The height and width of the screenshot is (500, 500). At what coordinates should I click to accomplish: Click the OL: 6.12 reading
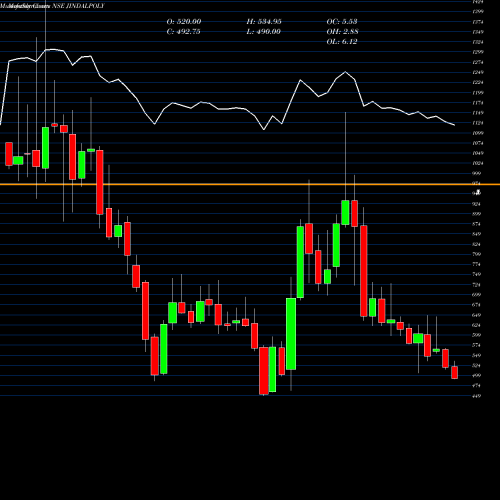342,42
